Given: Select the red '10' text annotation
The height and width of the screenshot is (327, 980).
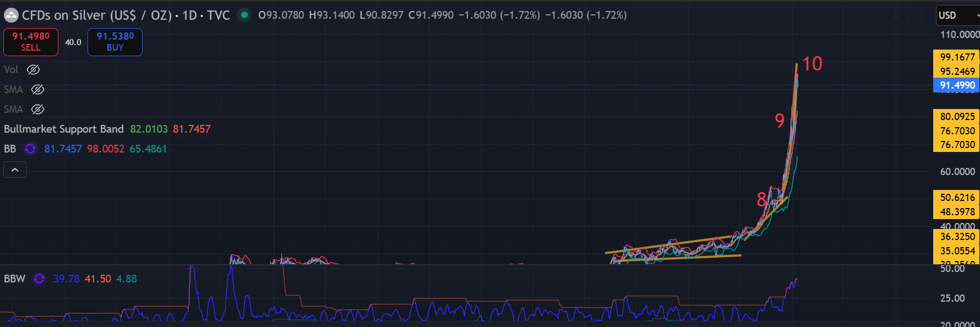Looking at the screenshot, I should pos(812,64).
